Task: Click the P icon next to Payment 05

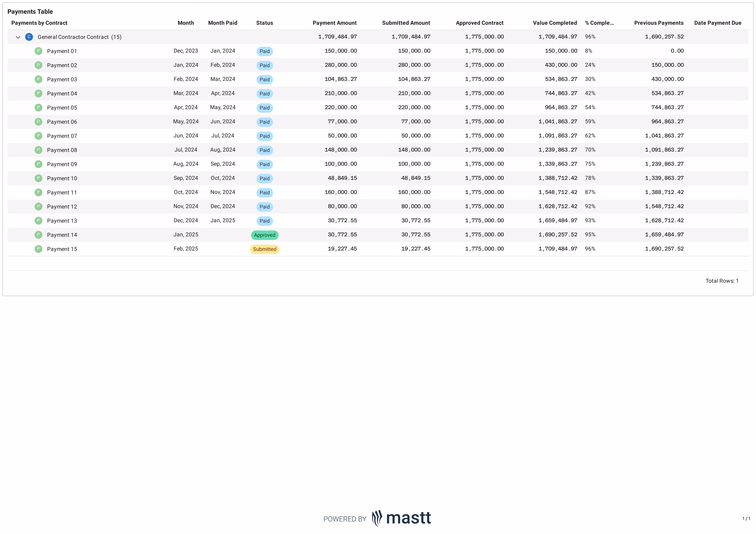Action: [x=38, y=108]
